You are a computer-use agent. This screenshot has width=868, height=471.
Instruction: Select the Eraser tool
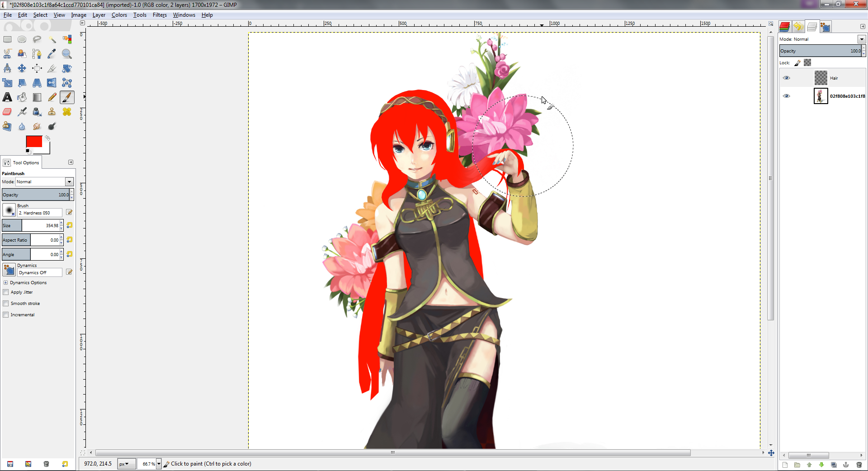7,112
